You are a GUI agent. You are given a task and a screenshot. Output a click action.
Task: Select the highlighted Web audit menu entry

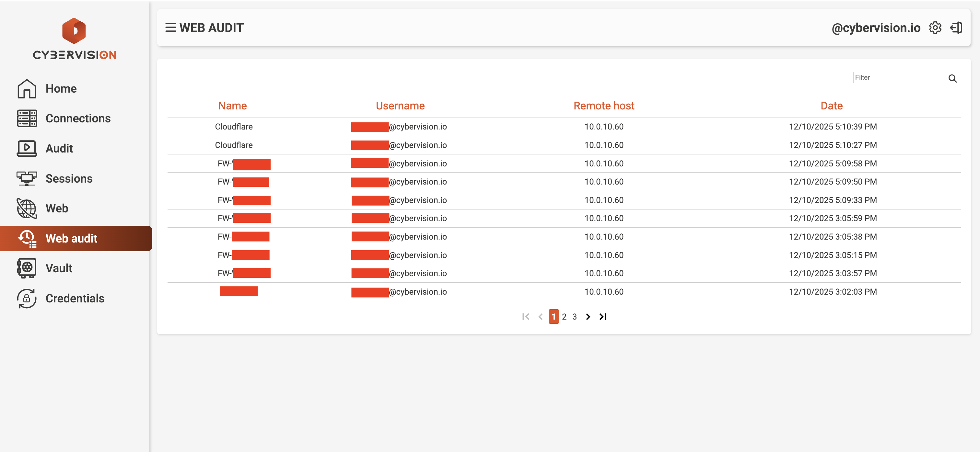[71, 238]
